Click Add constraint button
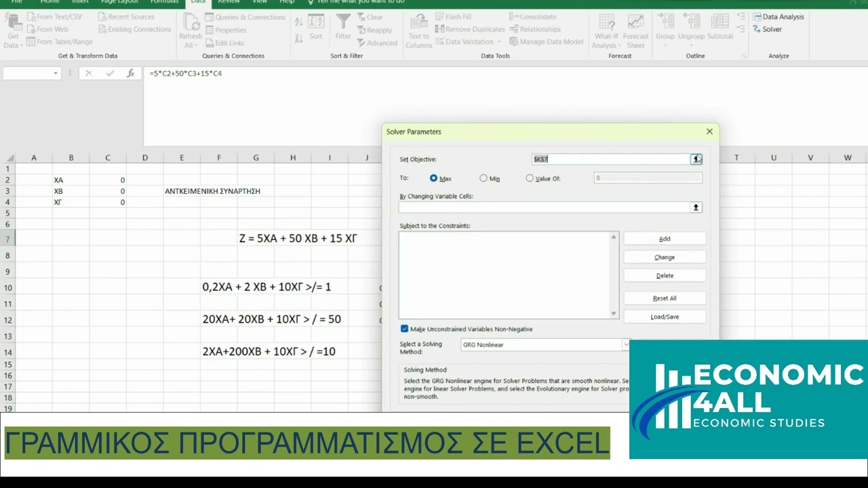Image resolution: width=868 pixels, height=488 pixels. [665, 239]
